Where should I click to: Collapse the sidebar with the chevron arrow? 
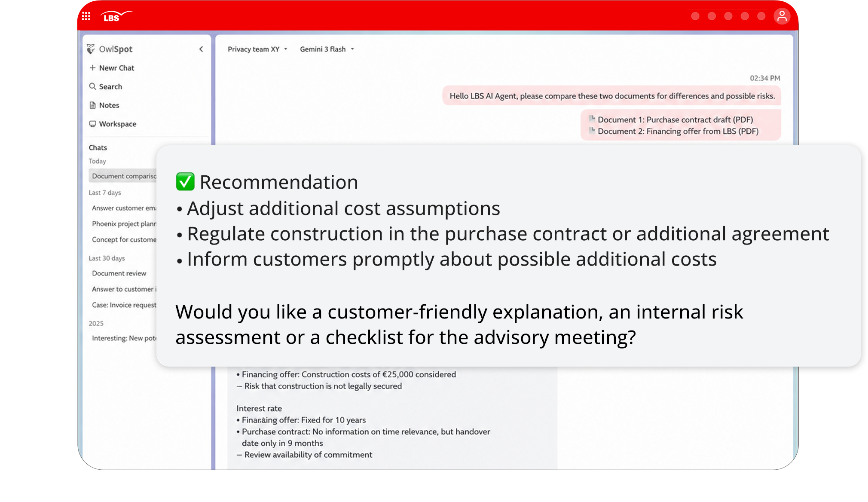coord(201,49)
